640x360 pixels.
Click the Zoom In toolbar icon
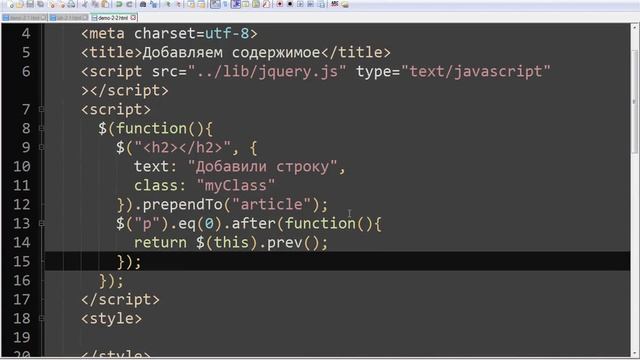[169, 4]
